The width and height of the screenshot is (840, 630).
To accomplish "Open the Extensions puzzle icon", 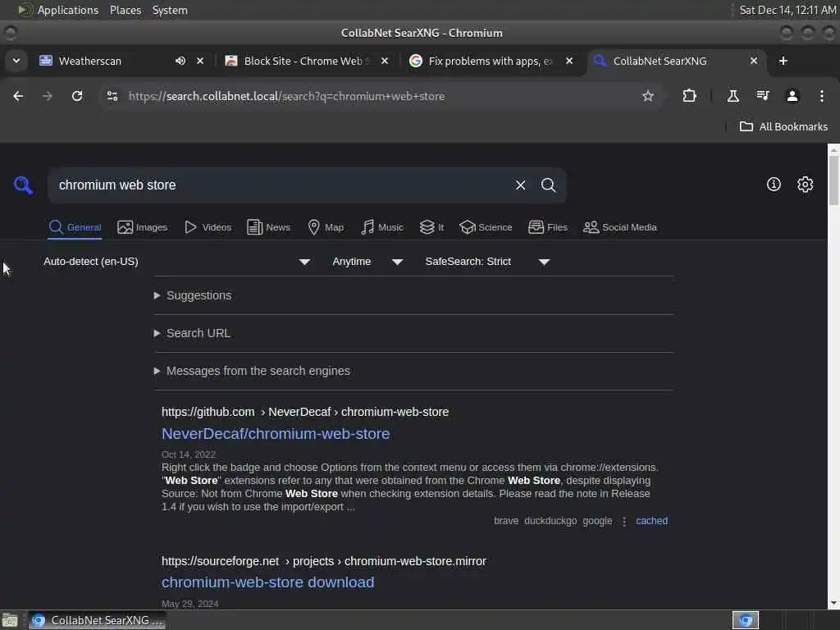I will click(689, 97).
